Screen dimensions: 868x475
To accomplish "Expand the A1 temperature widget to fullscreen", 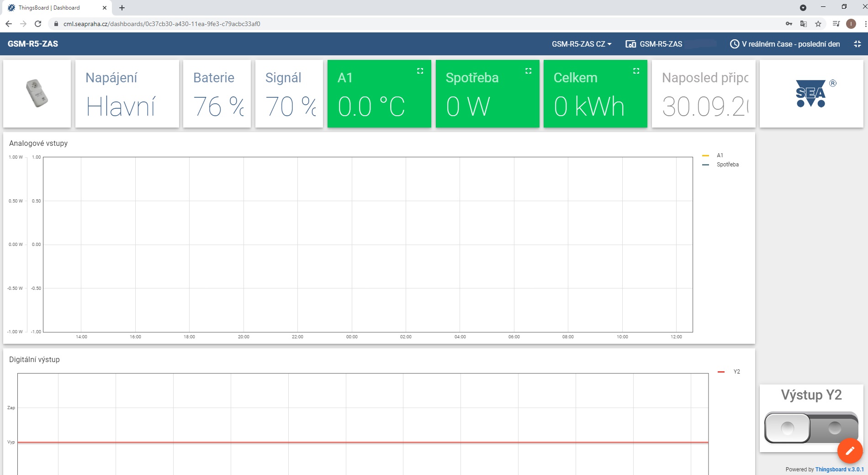I will pyautogui.click(x=420, y=71).
